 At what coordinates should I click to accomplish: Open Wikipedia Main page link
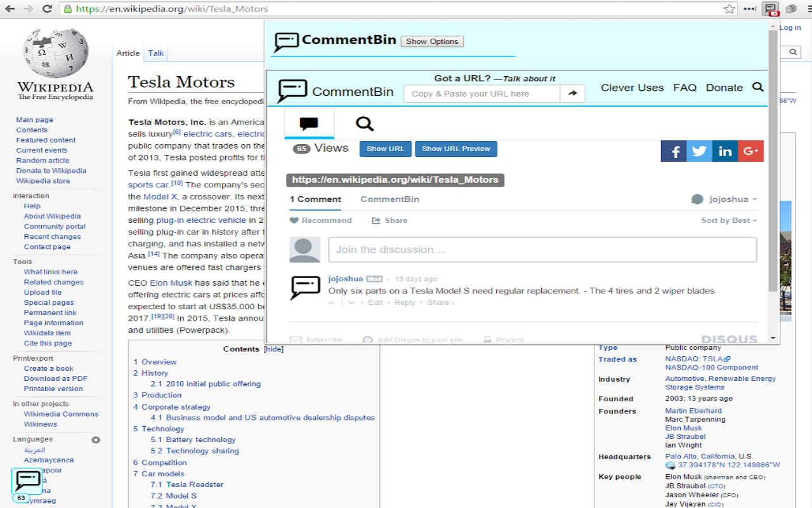tap(35, 120)
